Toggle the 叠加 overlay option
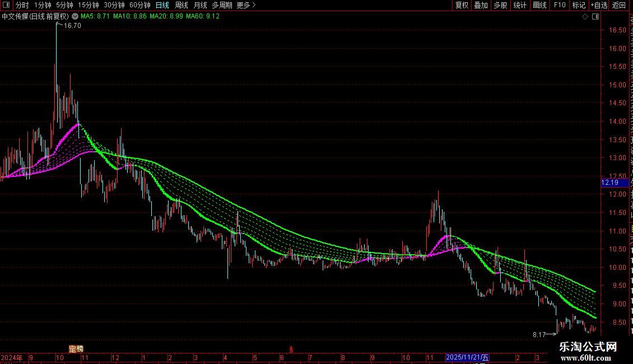Viewport: 633px width, 364px height. 481,5
